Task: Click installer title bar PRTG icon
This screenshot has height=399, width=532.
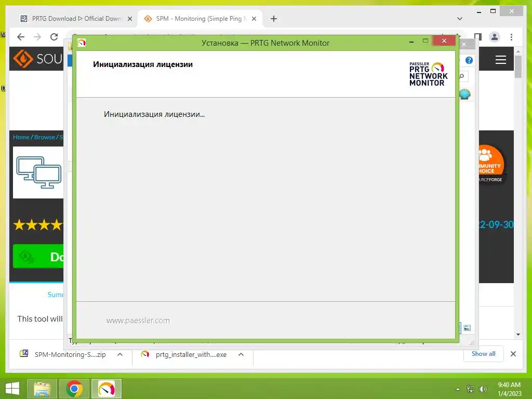Action: [x=82, y=43]
